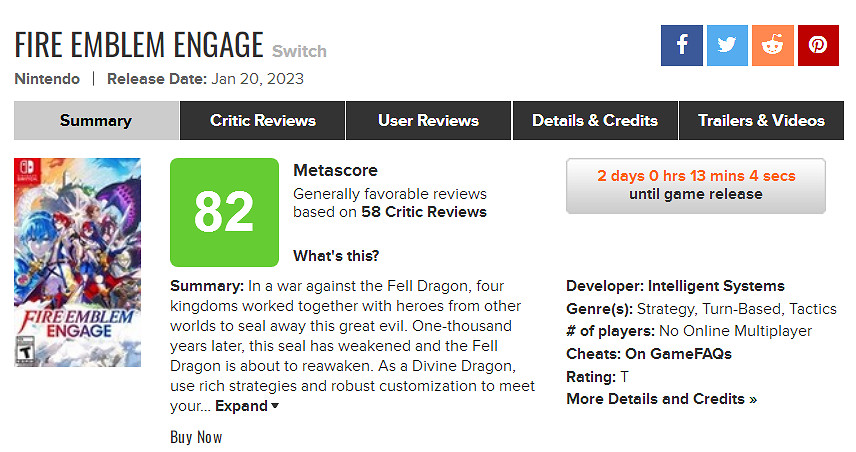Open the User Reviews tab
The image size is (856, 452).
coord(428,121)
